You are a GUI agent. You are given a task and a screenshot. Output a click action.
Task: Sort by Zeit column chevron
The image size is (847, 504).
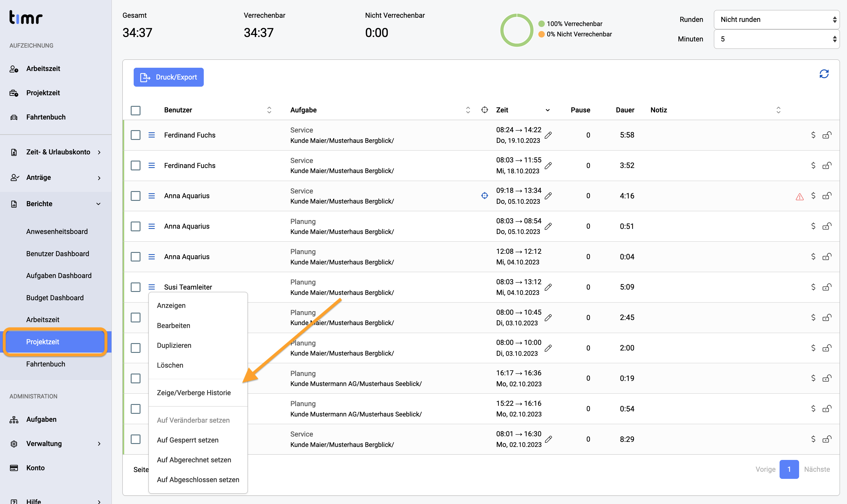(548, 110)
